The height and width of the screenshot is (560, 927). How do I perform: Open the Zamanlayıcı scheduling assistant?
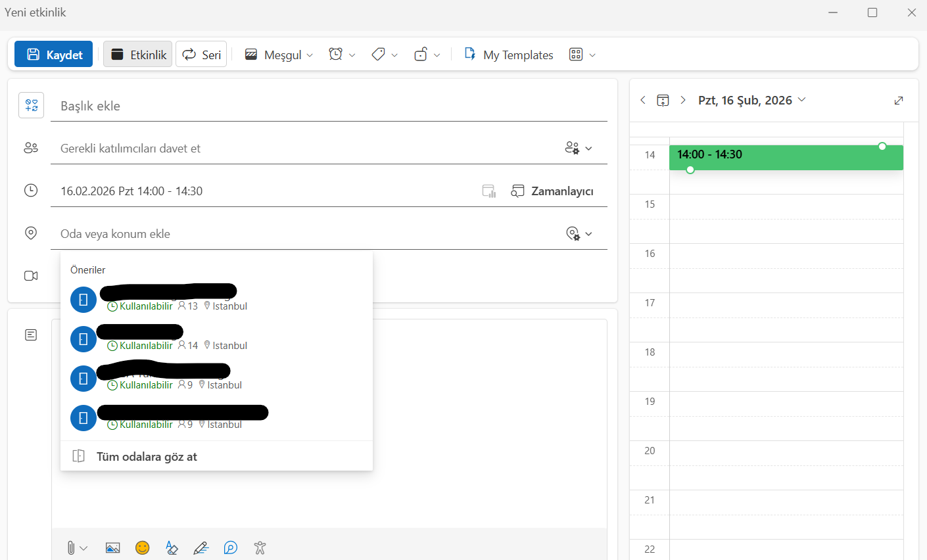(x=552, y=191)
